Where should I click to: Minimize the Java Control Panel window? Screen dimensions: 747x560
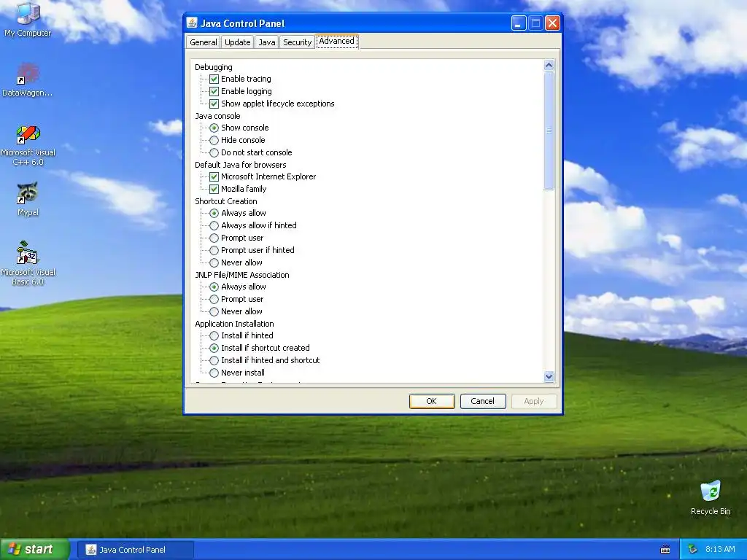(x=519, y=23)
